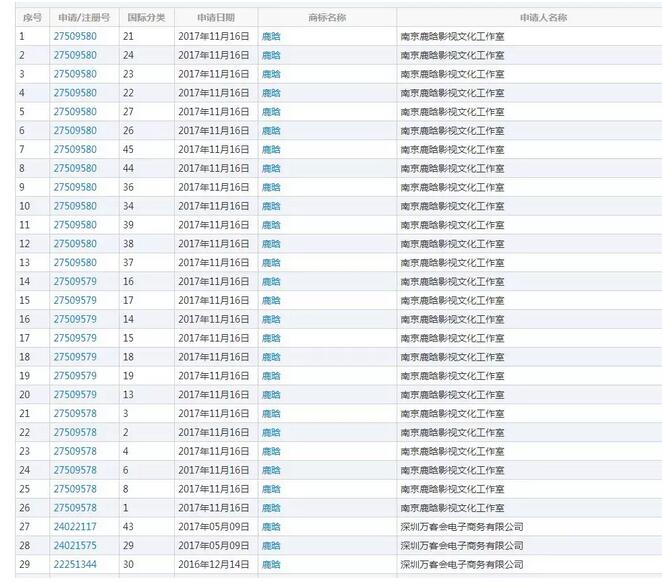Select applicant 南京鹿晗影视文化工作室 in row 3

pyautogui.click(x=452, y=74)
